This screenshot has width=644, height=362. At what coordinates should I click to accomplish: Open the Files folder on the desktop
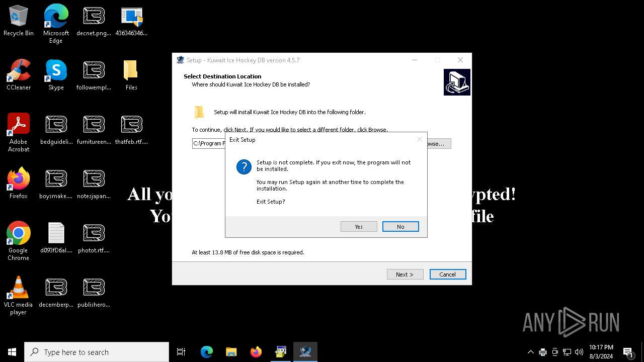pyautogui.click(x=131, y=75)
